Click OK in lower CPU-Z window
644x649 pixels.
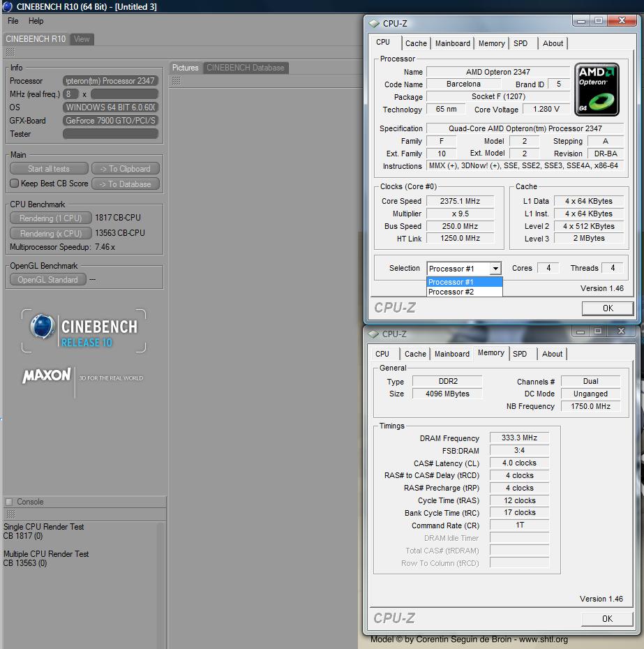(x=607, y=619)
